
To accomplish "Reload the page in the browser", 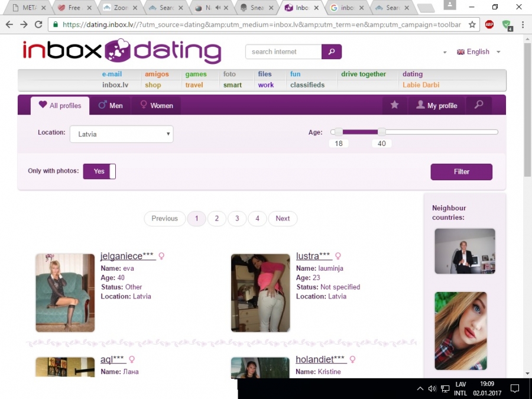I will pos(38,25).
